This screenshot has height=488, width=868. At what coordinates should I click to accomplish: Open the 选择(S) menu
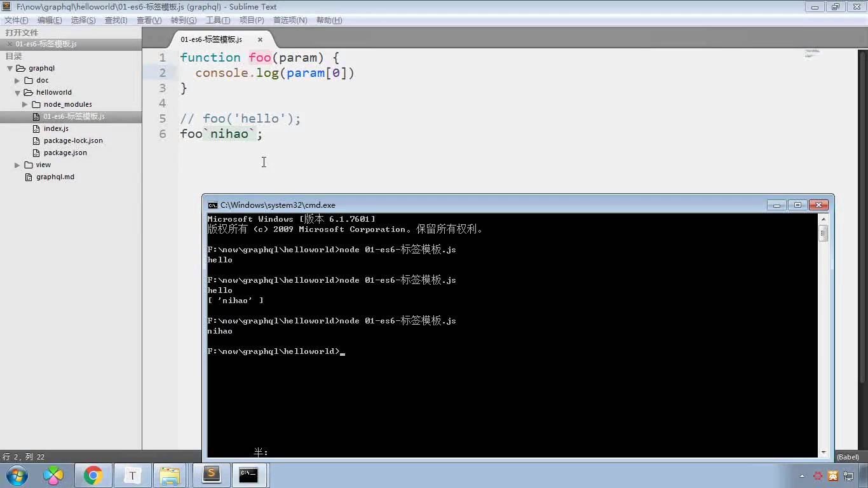point(83,20)
